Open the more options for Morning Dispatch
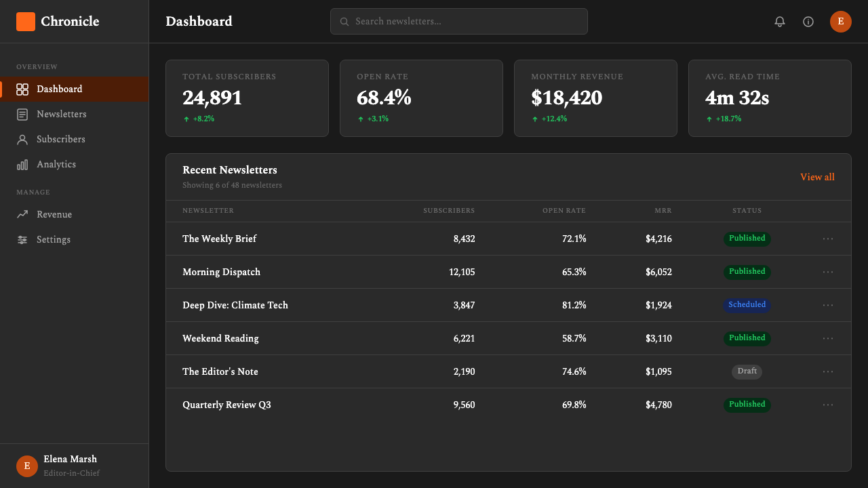This screenshot has width=868, height=488. (828, 272)
